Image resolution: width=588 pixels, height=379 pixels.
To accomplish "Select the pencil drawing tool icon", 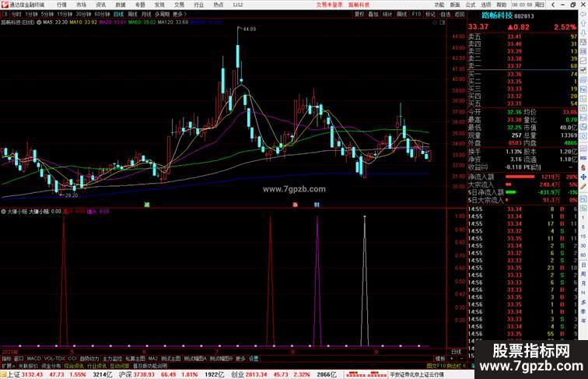I will 583,186.
